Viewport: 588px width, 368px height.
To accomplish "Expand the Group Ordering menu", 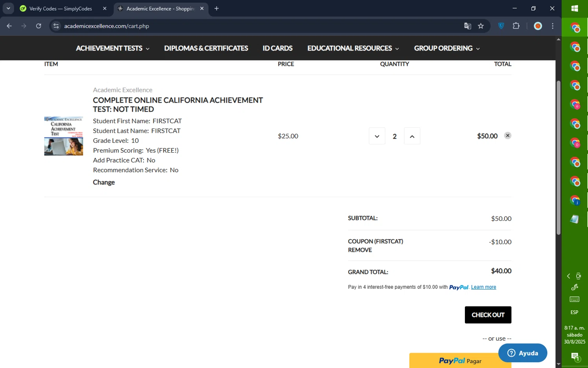I will point(447,48).
